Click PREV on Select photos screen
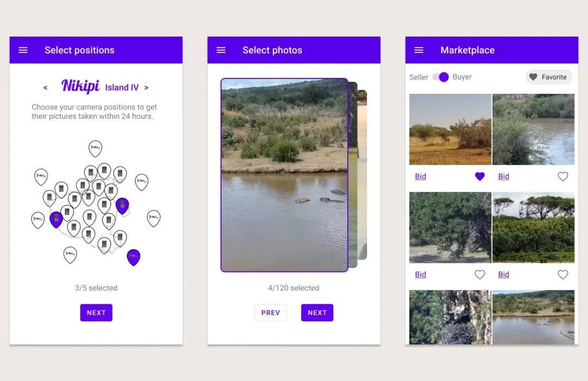Viewport: 588px width, 381px height. (x=271, y=313)
